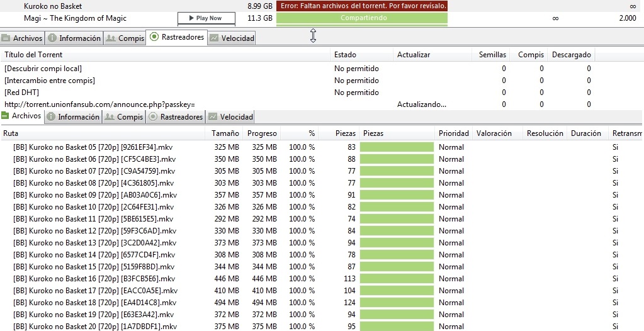Viewport: 644px width, 331px height.
Task: Click the upper Información tab info icon
Action: 52,38
